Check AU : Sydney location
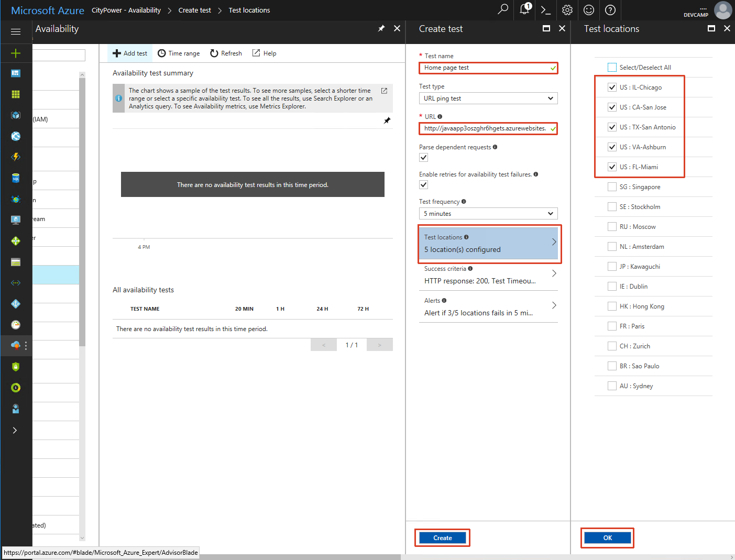This screenshot has height=560, width=735. pyautogui.click(x=612, y=386)
